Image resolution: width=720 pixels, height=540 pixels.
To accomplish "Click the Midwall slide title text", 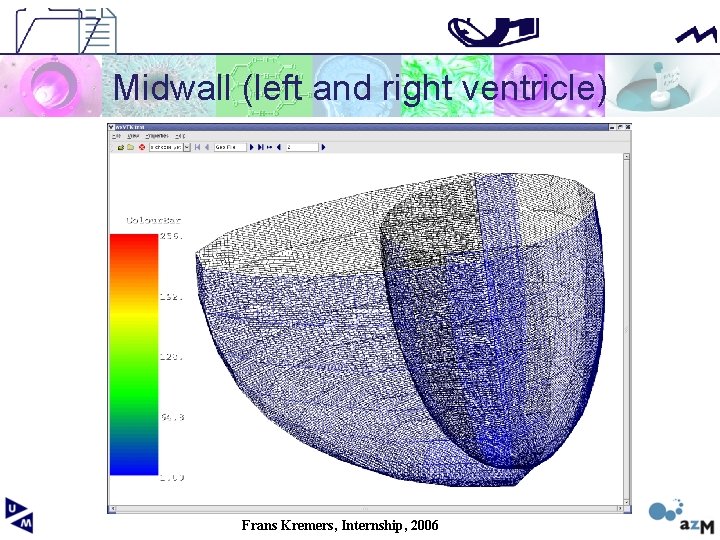I will click(x=360, y=87).
